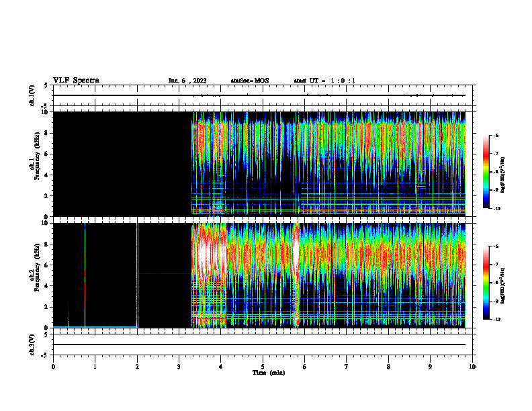This screenshot has height=411, width=532.
Task: Click the "-6" label on ch.1 color bar
Action: point(496,135)
